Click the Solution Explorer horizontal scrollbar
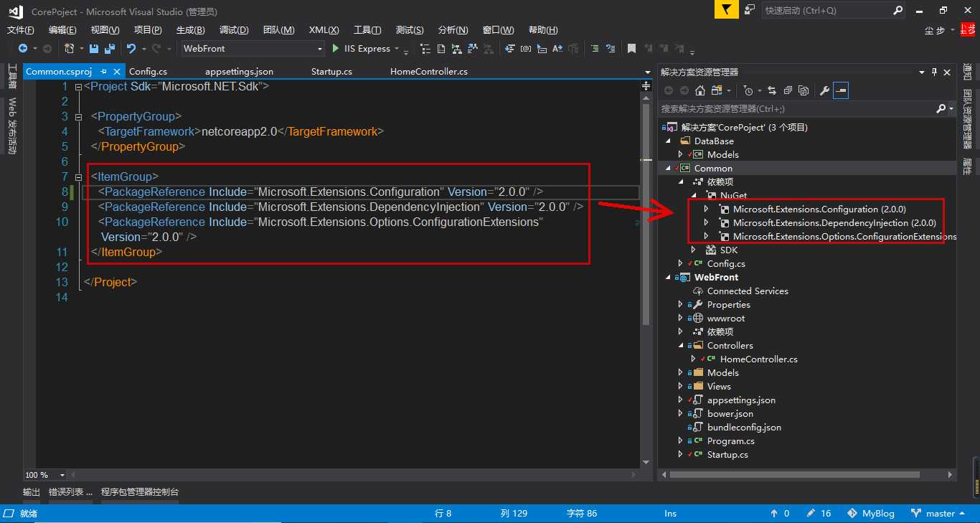The image size is (980, 523). [794, 475]
